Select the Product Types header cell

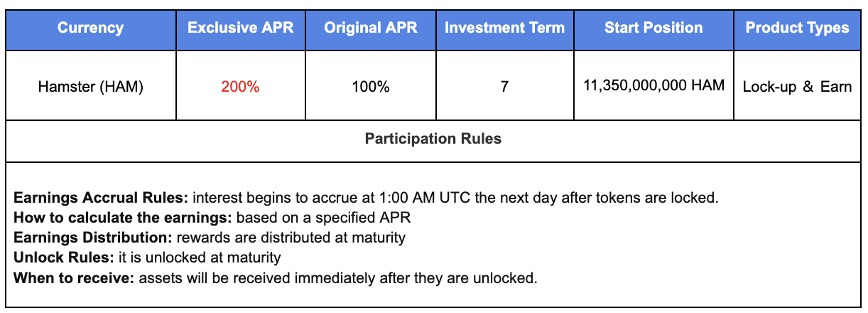pyautogui.click(x=797, y=28)
